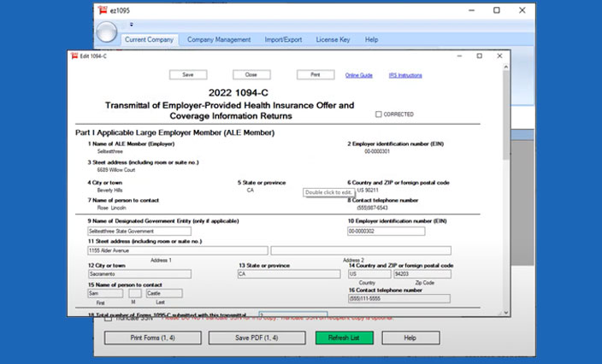Open the IRS Instructions link

[x=405, y=75]
